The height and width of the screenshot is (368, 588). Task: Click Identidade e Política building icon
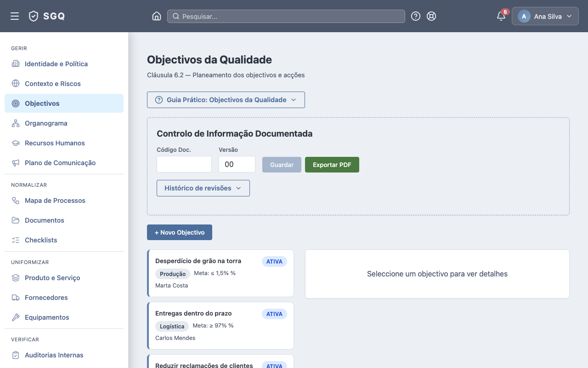(x=16, y=64)
